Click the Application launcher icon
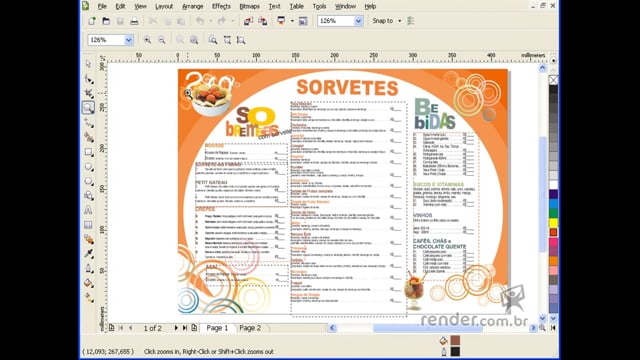 281,21
